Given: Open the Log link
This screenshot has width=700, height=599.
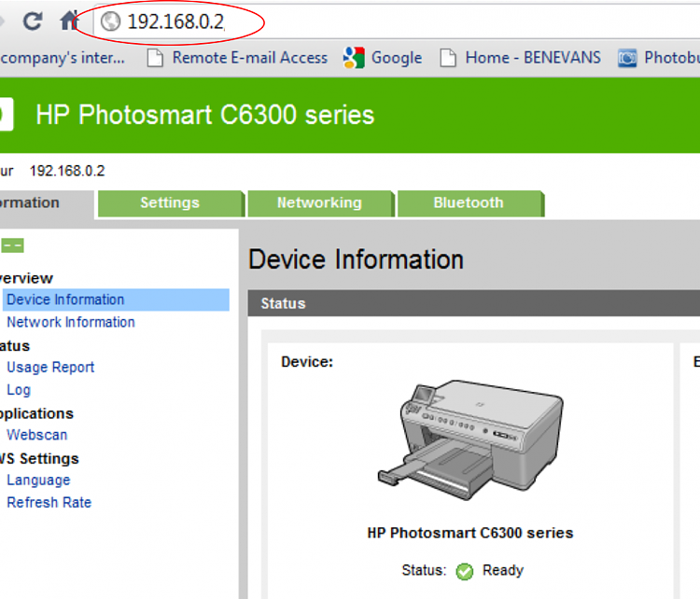Looking at the screenshot, I should 19,390.
